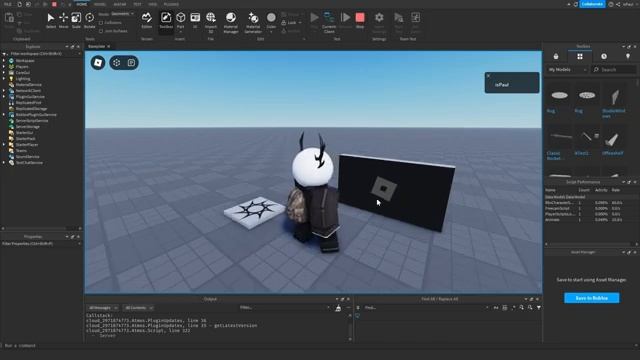Image resolution: width=640 pixels, height=360 pixels.
Task: Expand the TextChatService tree node
Action: tap(4, 162)
